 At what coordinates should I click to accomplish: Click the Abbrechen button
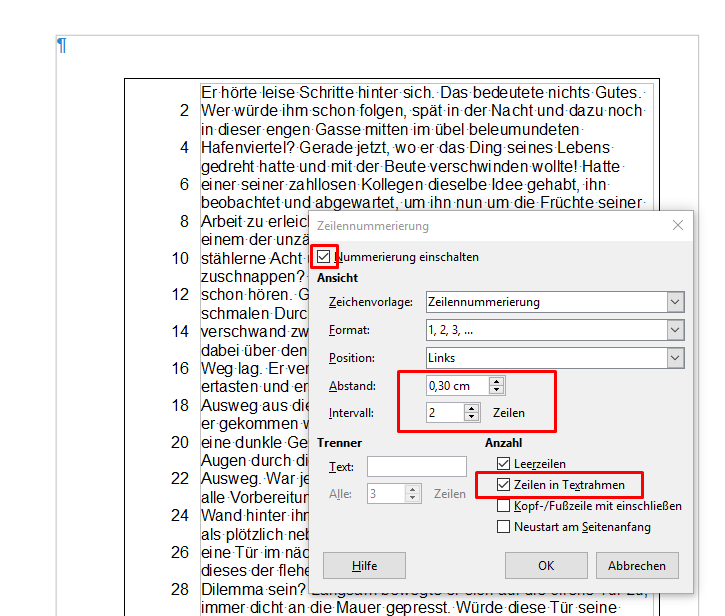[x=636, y=565]
